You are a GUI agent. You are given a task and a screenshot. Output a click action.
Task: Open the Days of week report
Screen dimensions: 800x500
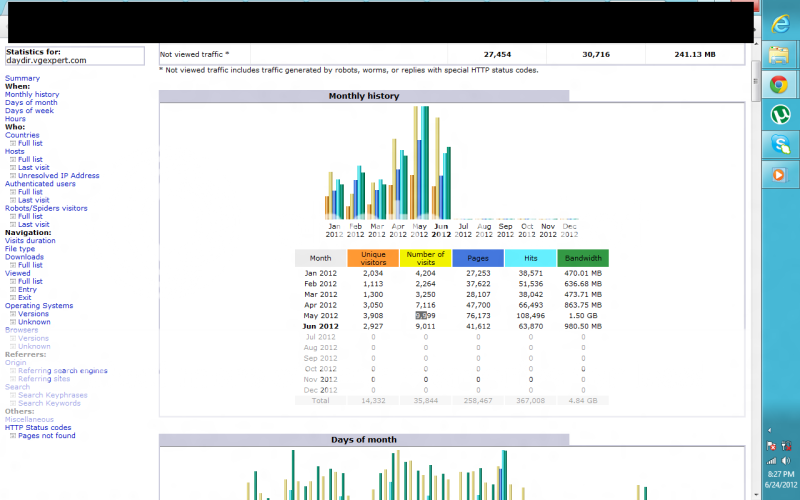(29, 111)
